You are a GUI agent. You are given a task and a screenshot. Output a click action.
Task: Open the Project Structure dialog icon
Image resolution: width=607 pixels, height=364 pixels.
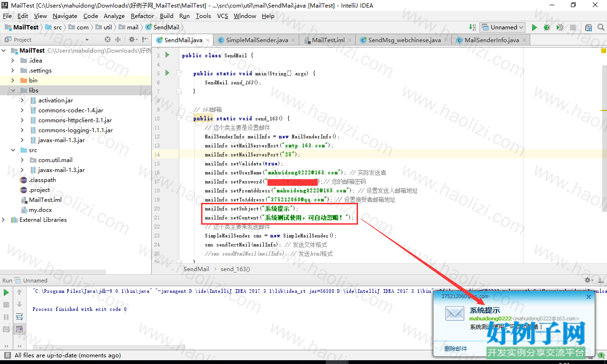pos(589,27)
